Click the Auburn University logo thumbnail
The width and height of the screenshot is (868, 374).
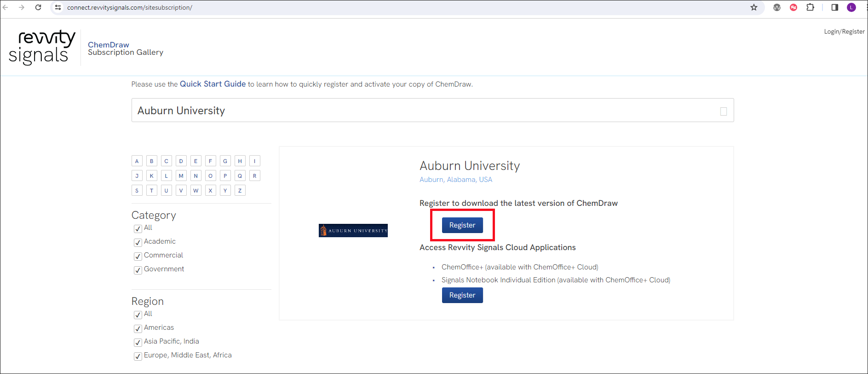(353, 230)
